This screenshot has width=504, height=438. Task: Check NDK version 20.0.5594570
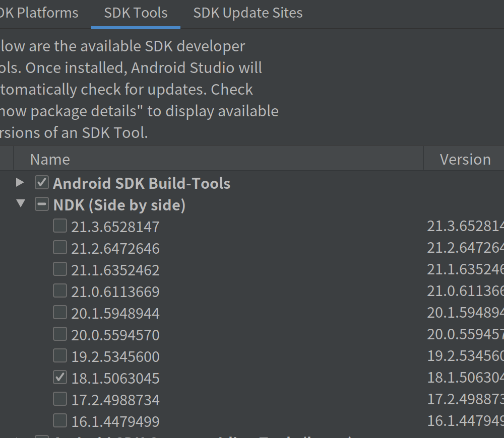(x=59, y=334)
